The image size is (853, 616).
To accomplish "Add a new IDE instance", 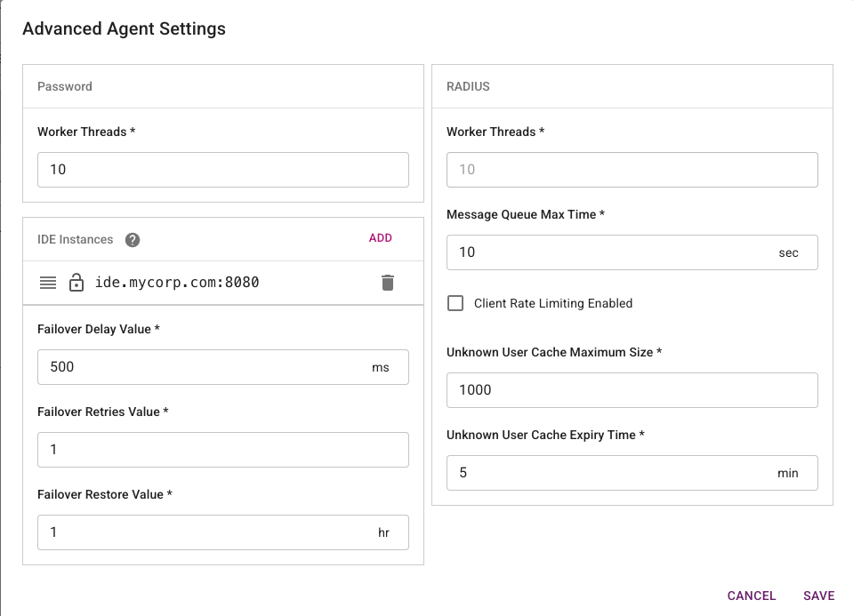I will [381, 238].
